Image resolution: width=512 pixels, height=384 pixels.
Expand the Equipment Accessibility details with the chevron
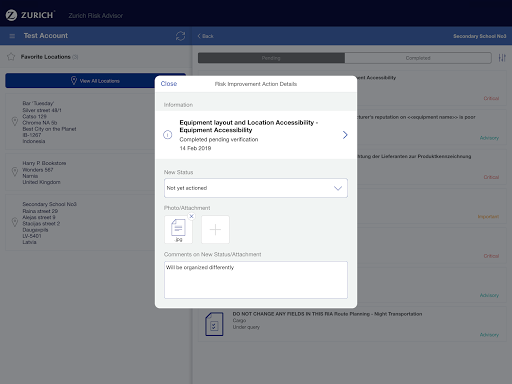tap(345, 135)
